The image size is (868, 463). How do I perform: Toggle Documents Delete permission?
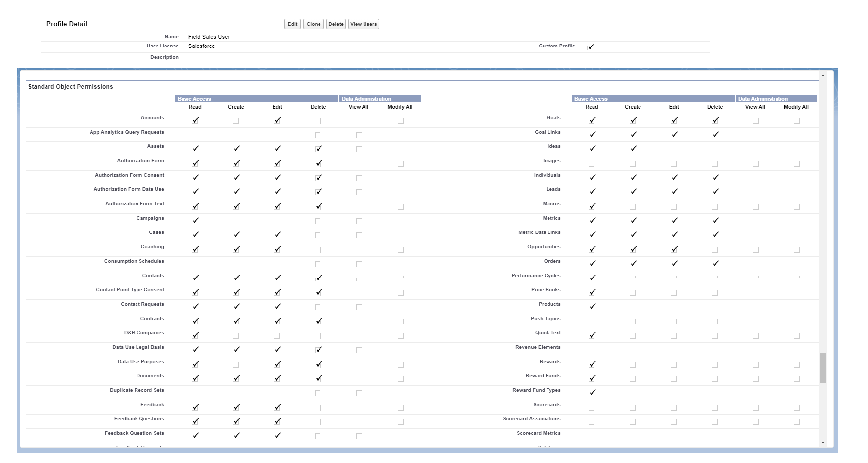click(319, 378)
